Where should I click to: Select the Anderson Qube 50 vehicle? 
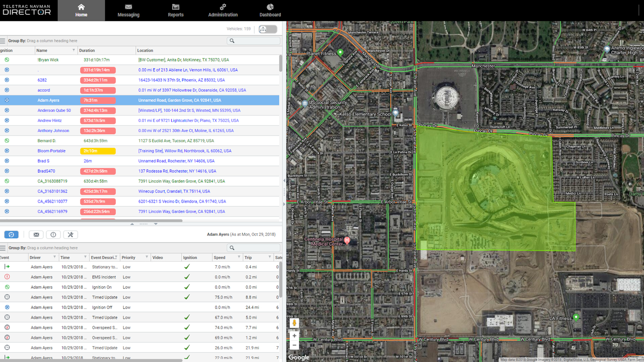[x=54, y=110]
